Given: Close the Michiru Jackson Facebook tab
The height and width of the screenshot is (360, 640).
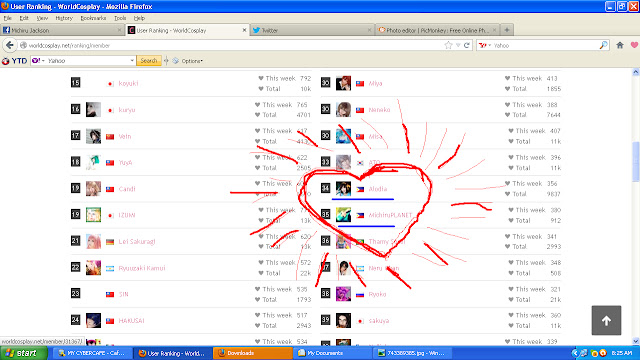Looking at the screenshot, I should [x=119, y=30].
